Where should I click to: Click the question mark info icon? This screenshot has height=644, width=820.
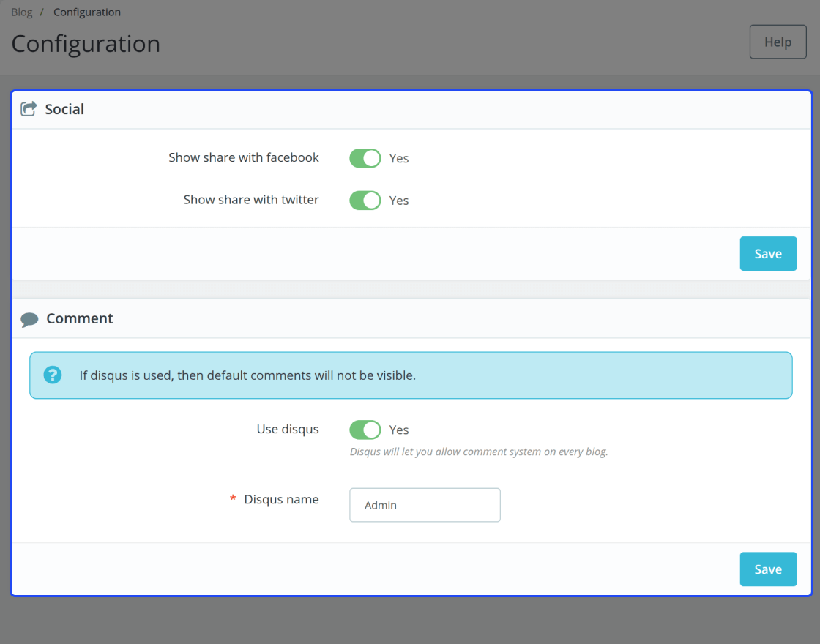click(52, 375)
